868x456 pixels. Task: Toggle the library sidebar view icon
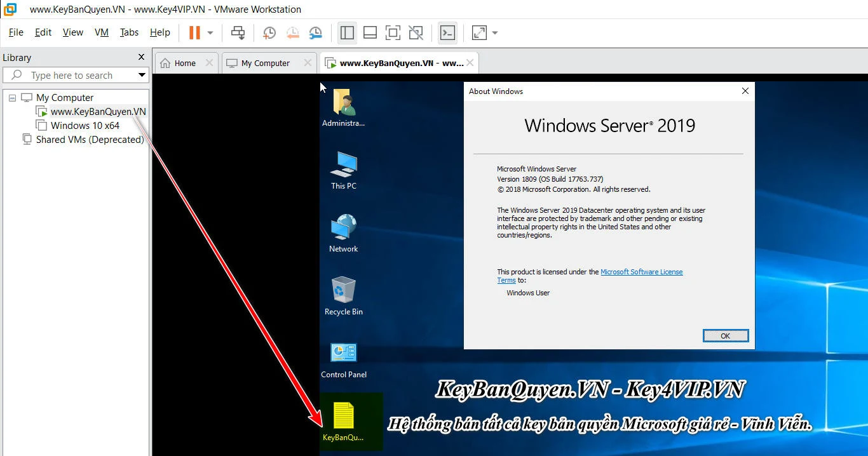(x=347, y=32)
